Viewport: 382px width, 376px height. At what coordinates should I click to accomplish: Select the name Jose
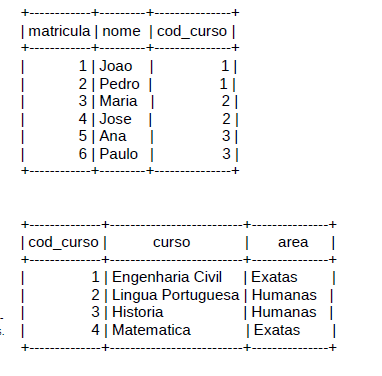click(x=115, y=119)
